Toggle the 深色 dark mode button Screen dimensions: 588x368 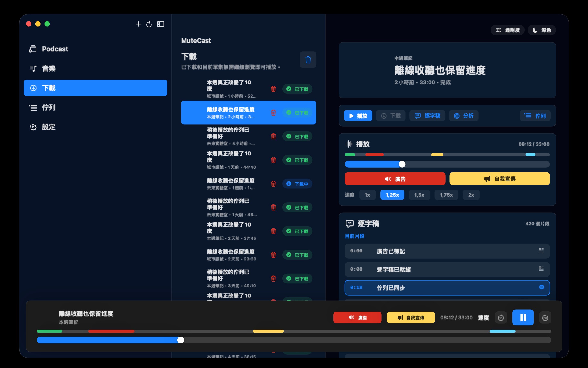tap(542, 30)
